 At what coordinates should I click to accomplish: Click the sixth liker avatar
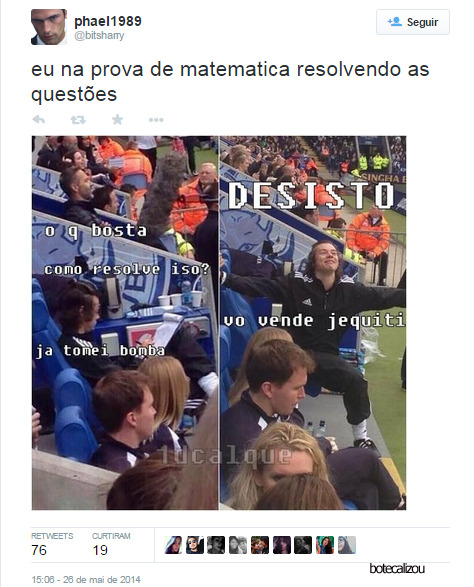point(282,545)
